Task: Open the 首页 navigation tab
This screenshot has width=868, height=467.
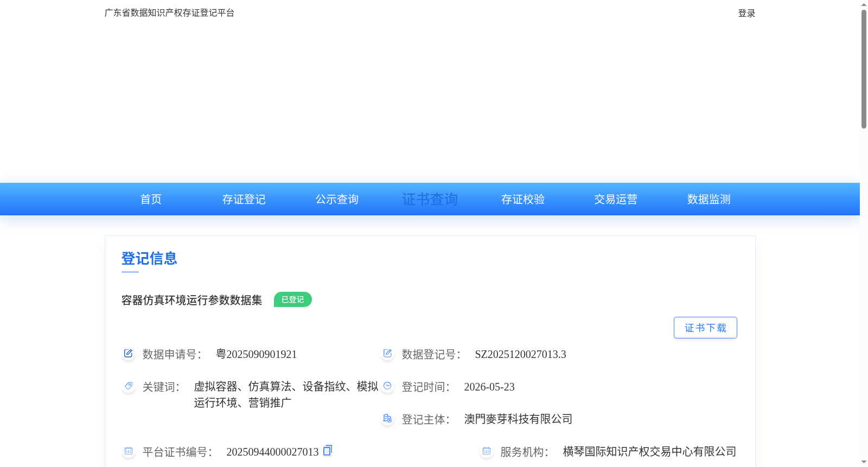Action: tap(151, 199)
